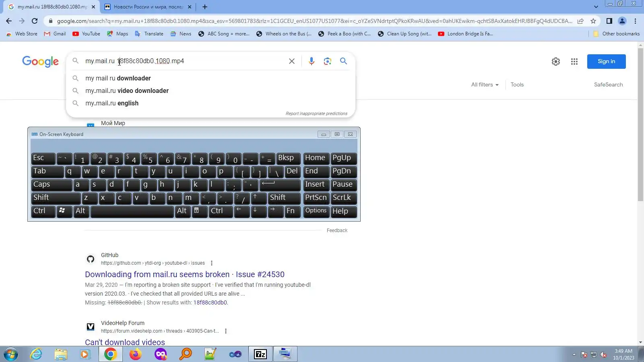Open the Windows Start menu

[11, 354]
